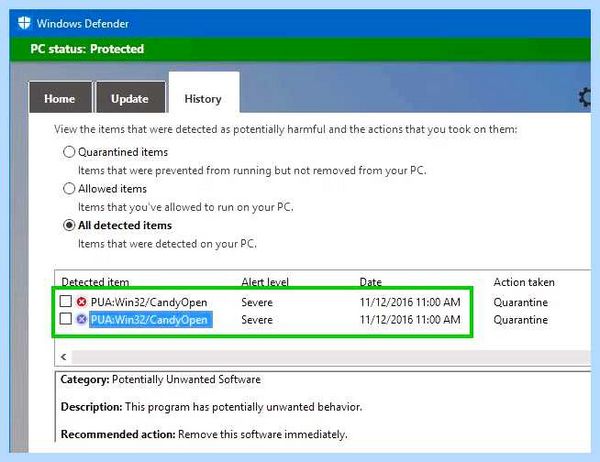
Task: Click Quarantine action in second row
Action: pyautogui.click(x=520, y=320)
